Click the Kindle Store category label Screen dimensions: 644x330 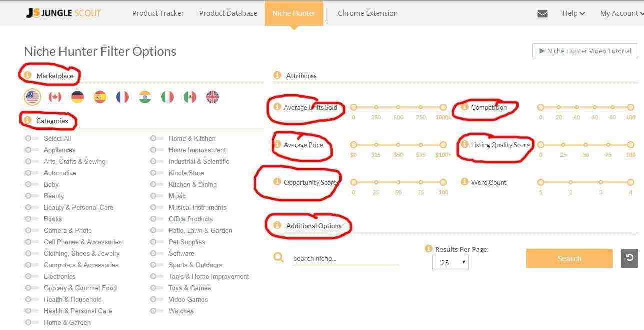point(186,173)
